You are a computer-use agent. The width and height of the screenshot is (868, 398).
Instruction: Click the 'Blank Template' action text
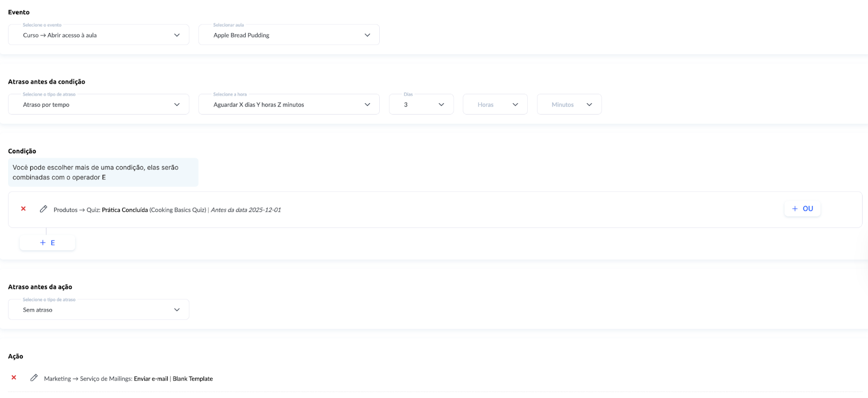[193, 379]
